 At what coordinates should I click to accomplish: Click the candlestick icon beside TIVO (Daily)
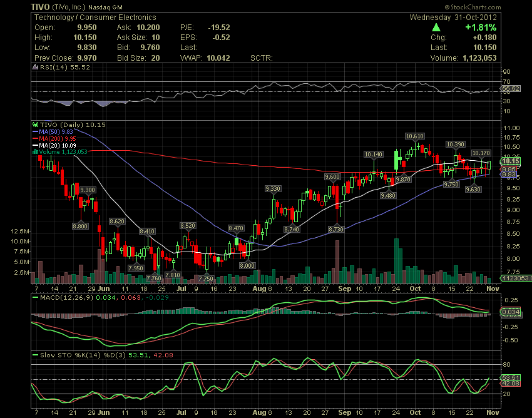[x=35, y=125]
